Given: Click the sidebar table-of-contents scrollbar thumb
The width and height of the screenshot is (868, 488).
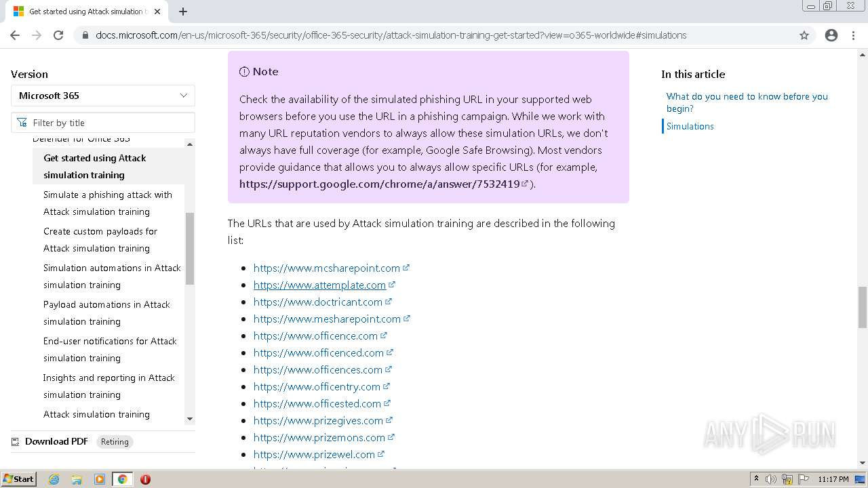Looking at the screenshot, I should point(189,249).
